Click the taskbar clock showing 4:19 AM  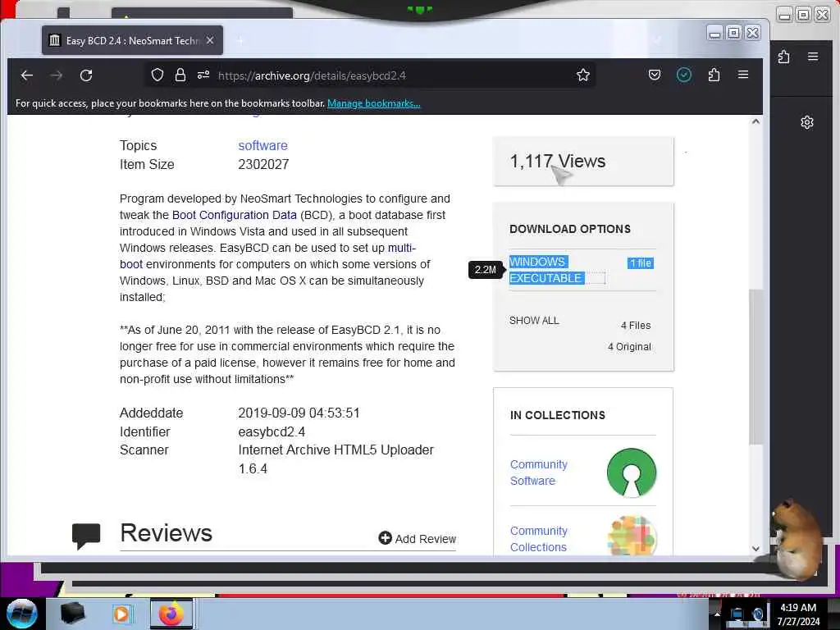pos(798,614)
